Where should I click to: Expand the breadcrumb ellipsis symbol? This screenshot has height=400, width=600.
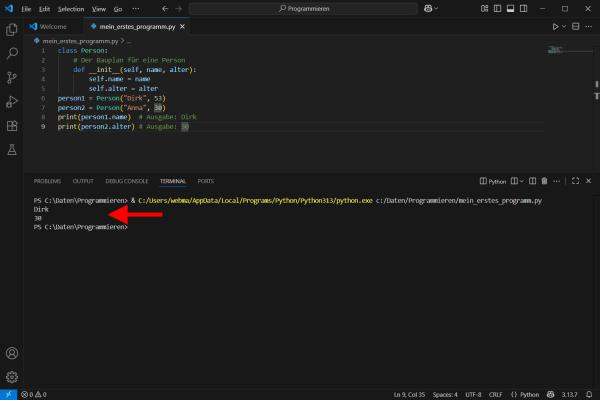[129, 41]
